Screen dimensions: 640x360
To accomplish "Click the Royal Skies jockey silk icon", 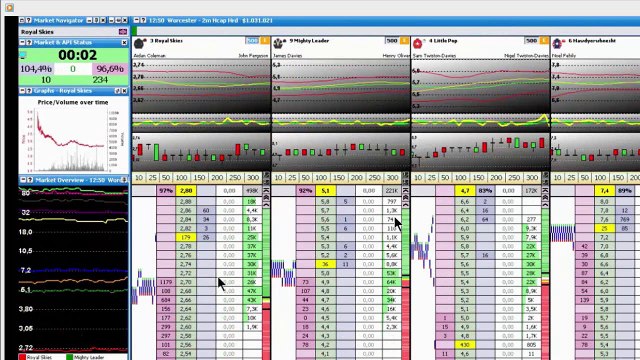I will pyautogui.click(x=139, y=43).
